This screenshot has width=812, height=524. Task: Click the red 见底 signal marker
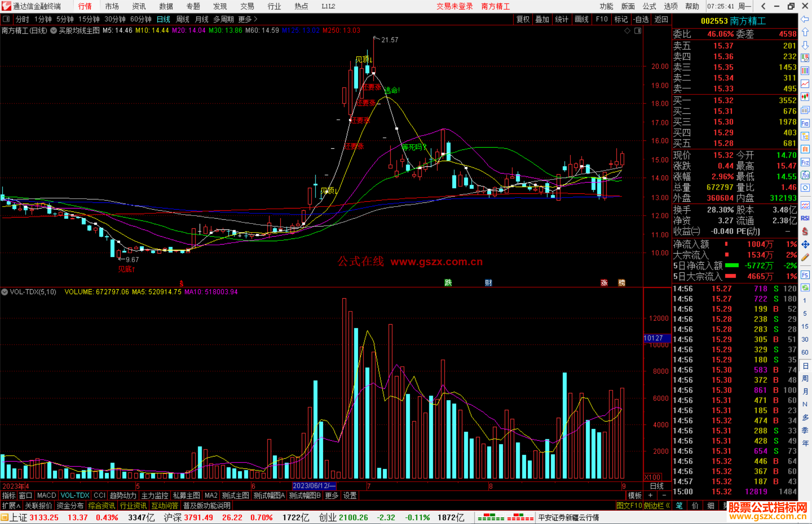coord(126,269)
